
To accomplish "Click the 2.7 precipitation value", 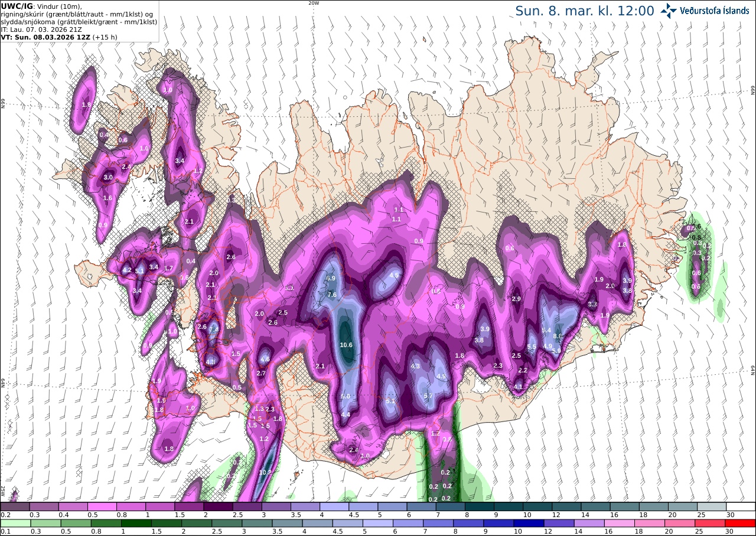I will (261, 373).
